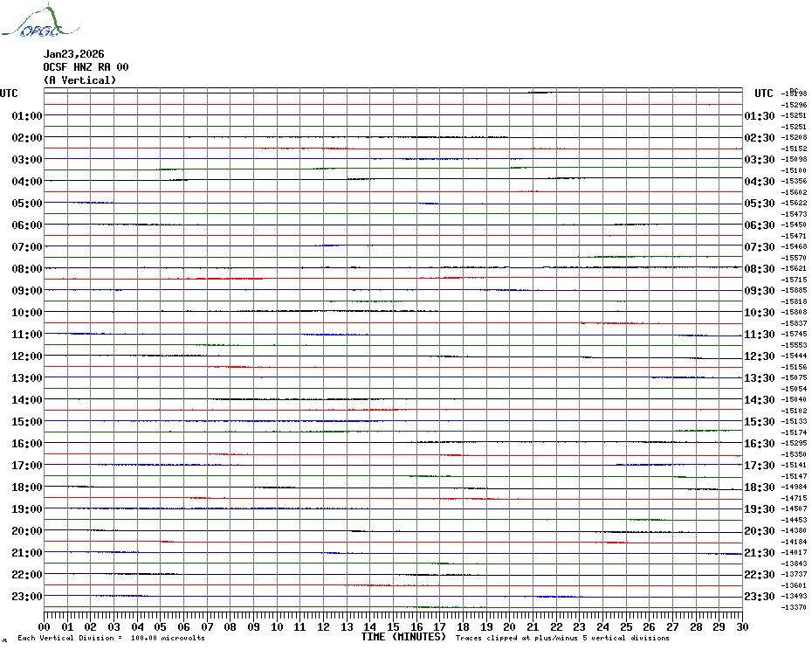
Task: Click minute 20 on time axis
Action: point(510,627)
